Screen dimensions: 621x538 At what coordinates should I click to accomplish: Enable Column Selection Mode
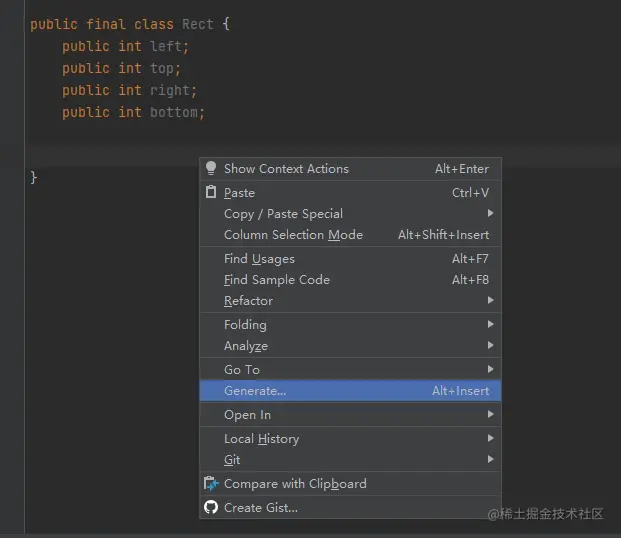coord(351,235)
